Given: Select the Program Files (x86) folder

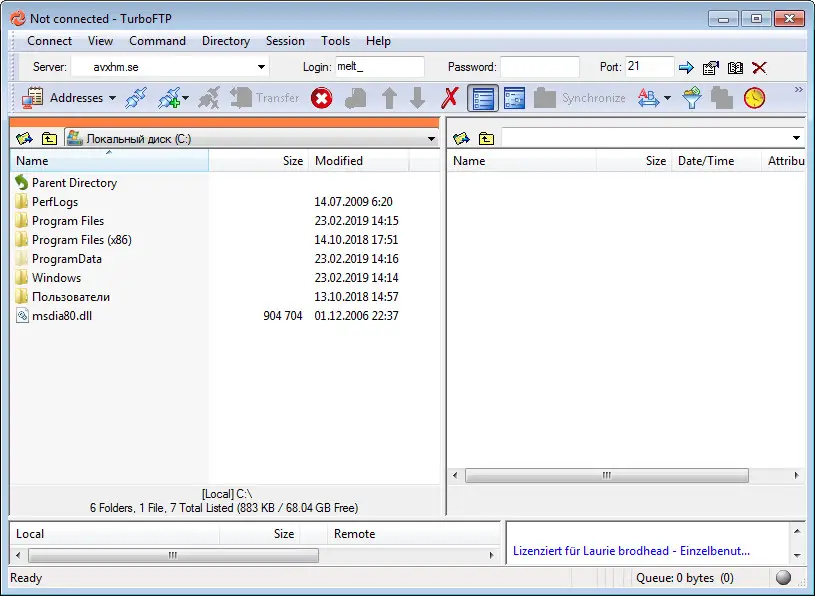Looking at the screenshot, I should pyautogui.click(x=82, y=240).
